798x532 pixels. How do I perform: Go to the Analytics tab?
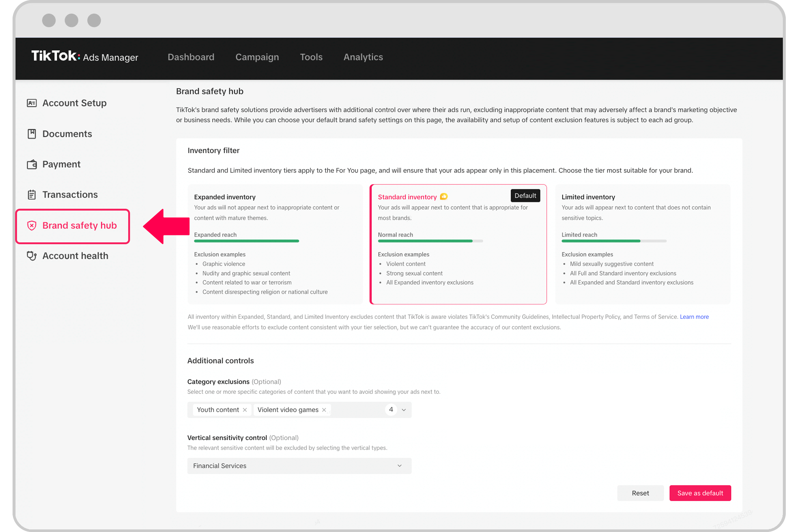(363, 57)
